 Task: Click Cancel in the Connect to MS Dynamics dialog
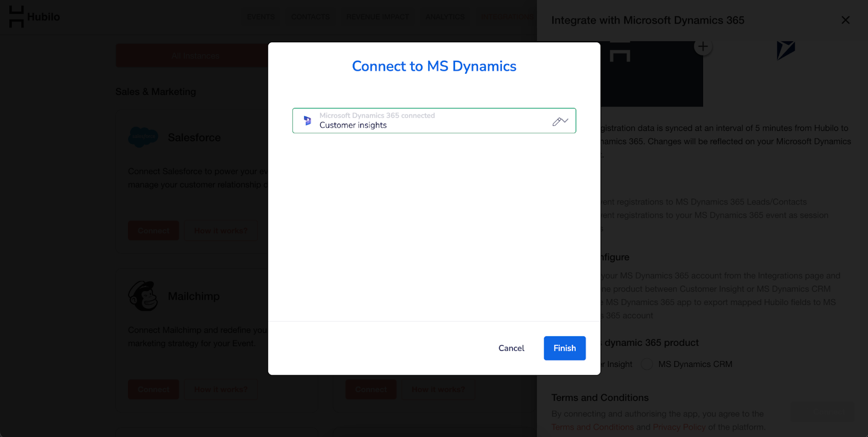[511, 348]
